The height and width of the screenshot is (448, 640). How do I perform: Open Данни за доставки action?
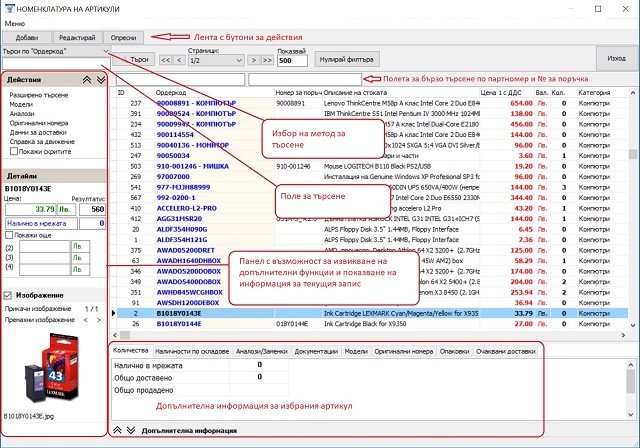click(38, 133)
